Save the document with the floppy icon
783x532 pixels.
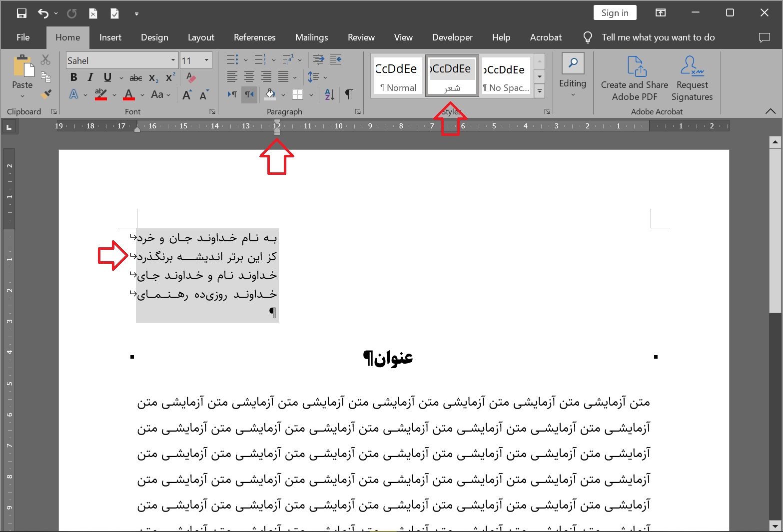click(21, 13)
